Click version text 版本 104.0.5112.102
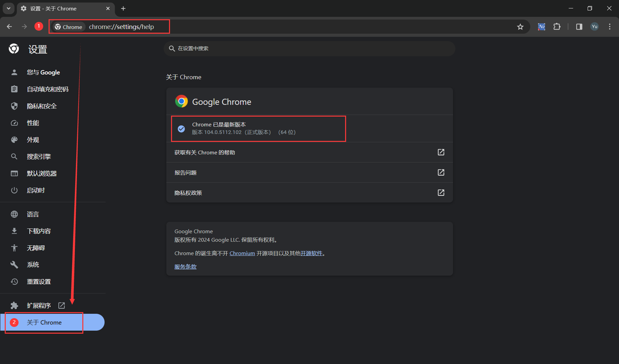Image resolution: width=619 pixels, height=364 pixels. click(217, 132)
